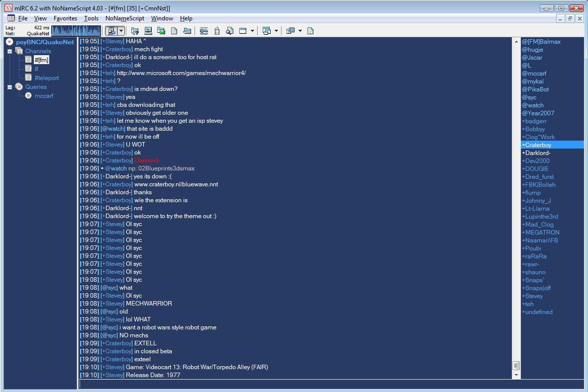
Task: Click the blue folder stack toolbar icon
Action: click(187, 31)
